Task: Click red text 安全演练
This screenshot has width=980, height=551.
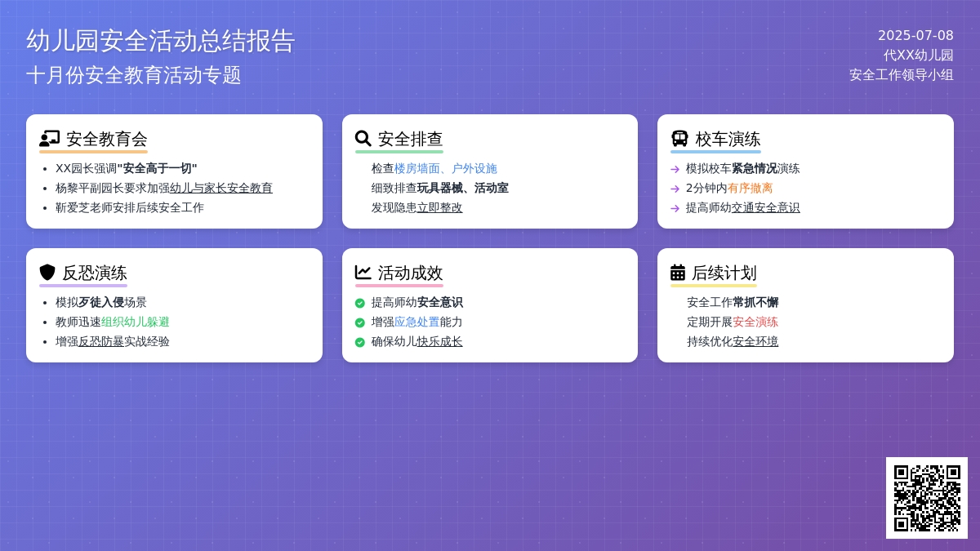Action: coord(755,322)
